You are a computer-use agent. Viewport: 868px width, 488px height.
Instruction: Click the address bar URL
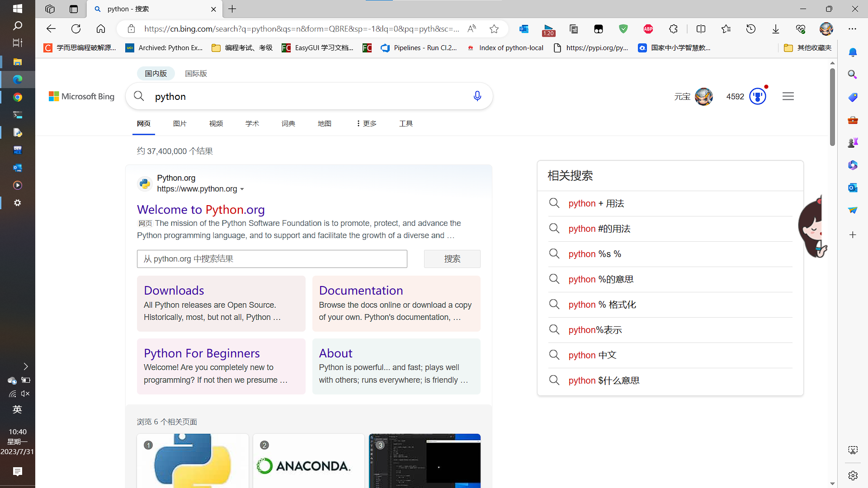302,29
